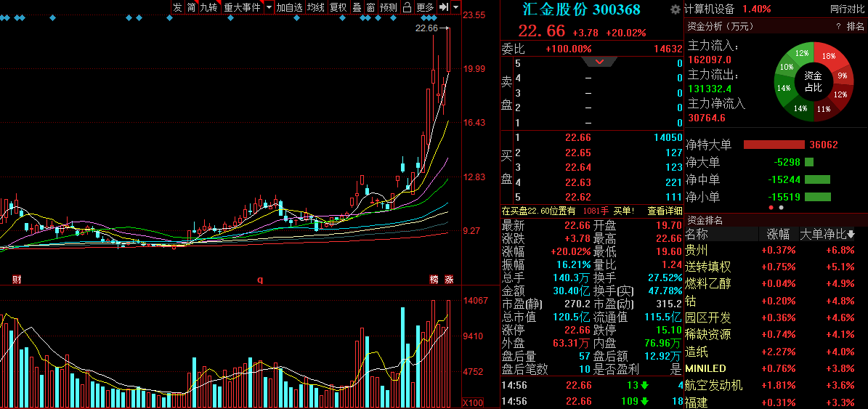The width and height of the screenshot is (868, 409).
Task: Click the 涨 marker on chart
Action: (449, 280)
